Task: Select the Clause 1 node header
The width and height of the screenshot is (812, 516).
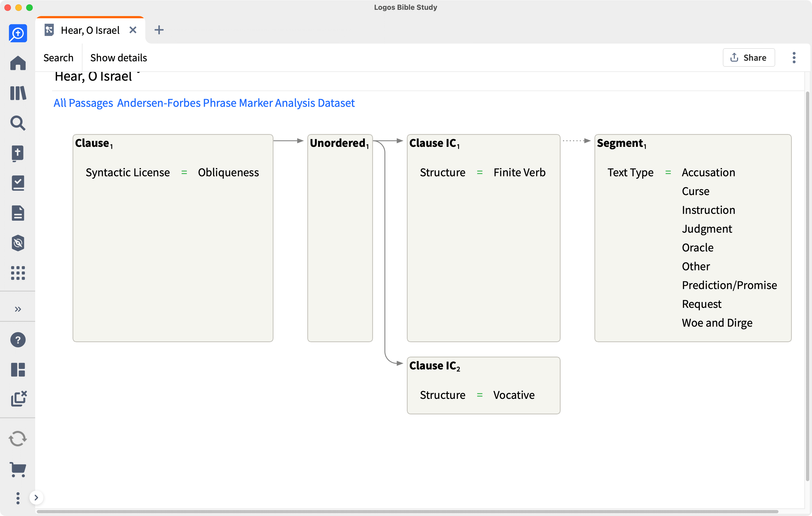Action: pos(94,143)
